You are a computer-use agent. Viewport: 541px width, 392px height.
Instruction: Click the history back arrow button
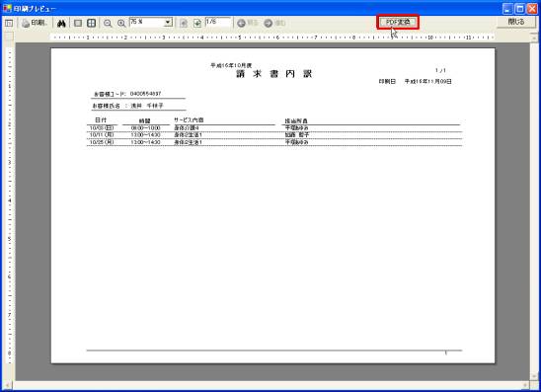(248, 23)
